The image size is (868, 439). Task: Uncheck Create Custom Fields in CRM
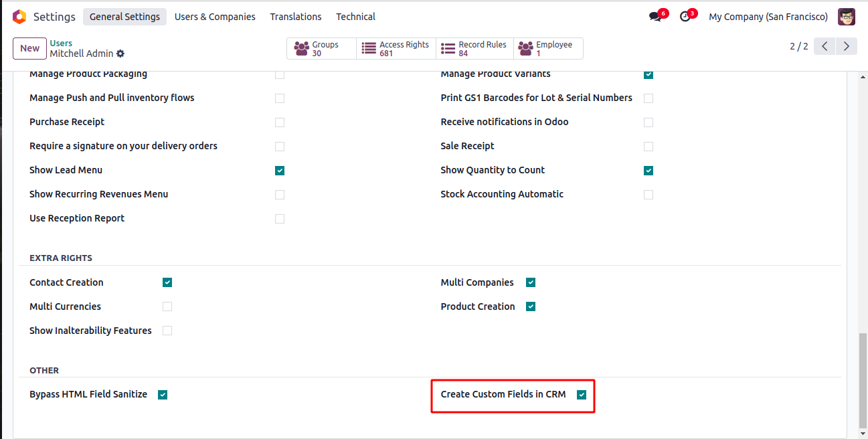coord(582,395)
